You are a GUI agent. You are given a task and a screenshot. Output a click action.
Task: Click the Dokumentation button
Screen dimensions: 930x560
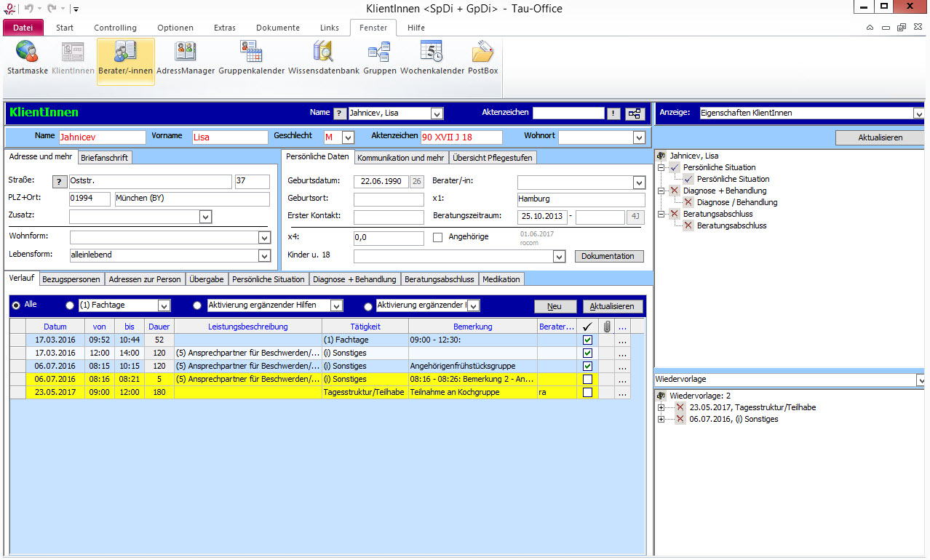pyautogui.click(x=609, y=256)
